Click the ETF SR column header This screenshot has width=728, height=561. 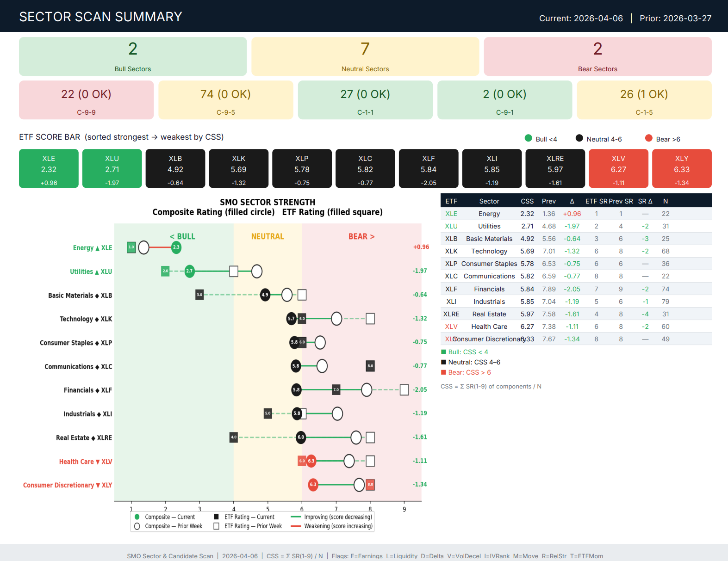(597, 201)
